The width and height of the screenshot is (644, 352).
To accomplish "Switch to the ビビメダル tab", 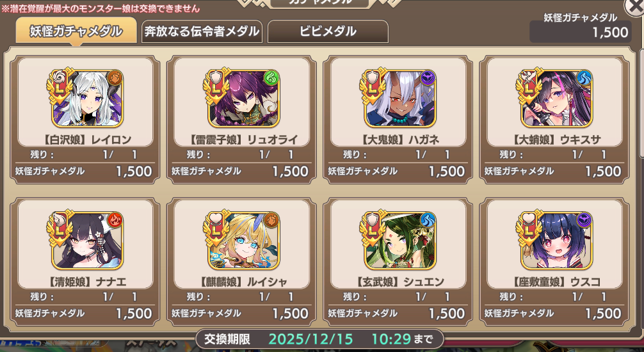I will click(x=328, y=31).
